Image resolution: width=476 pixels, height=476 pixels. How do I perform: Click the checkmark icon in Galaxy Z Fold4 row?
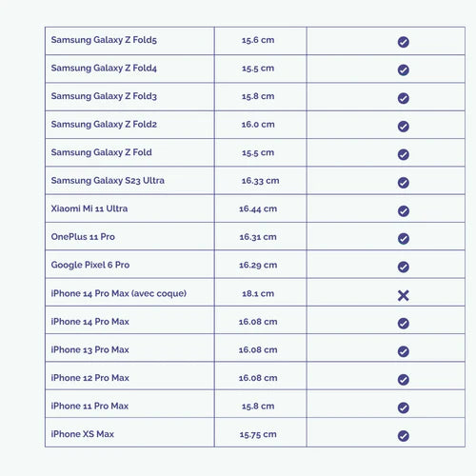(403, 69)
